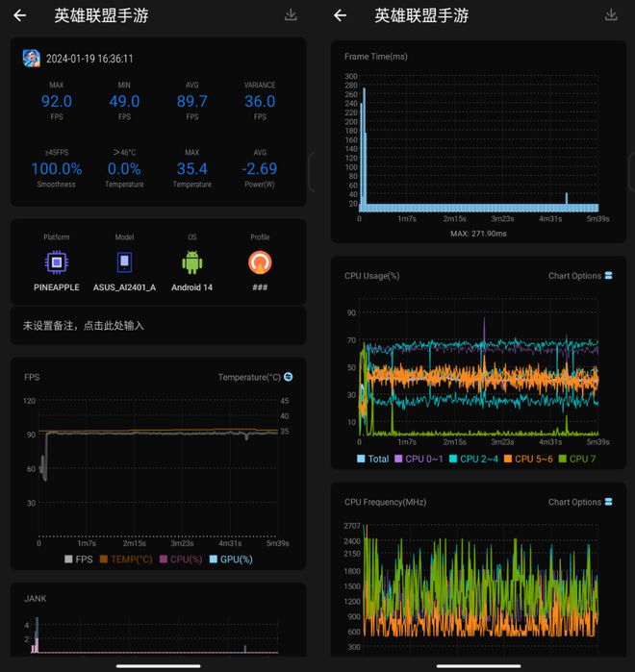Tap the back arrow on right screen
Screen dimensions: 635x672
point(339,15)
